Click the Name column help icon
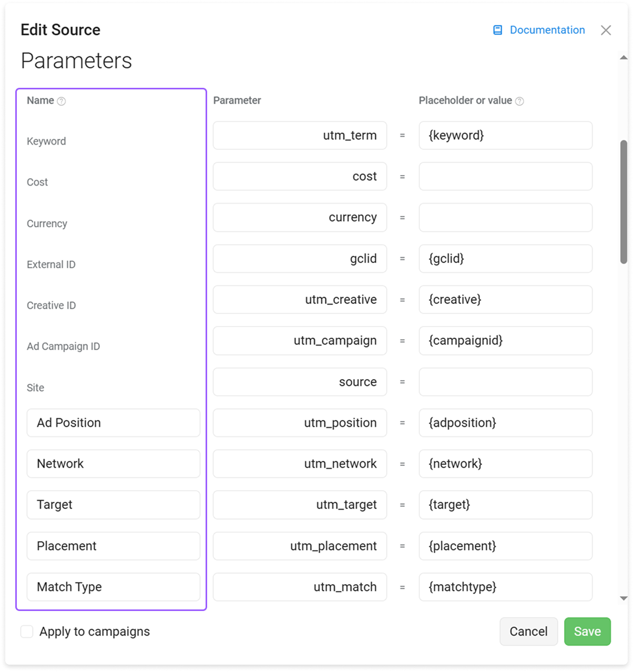This screenshot has height=672, width=633. 62,101
